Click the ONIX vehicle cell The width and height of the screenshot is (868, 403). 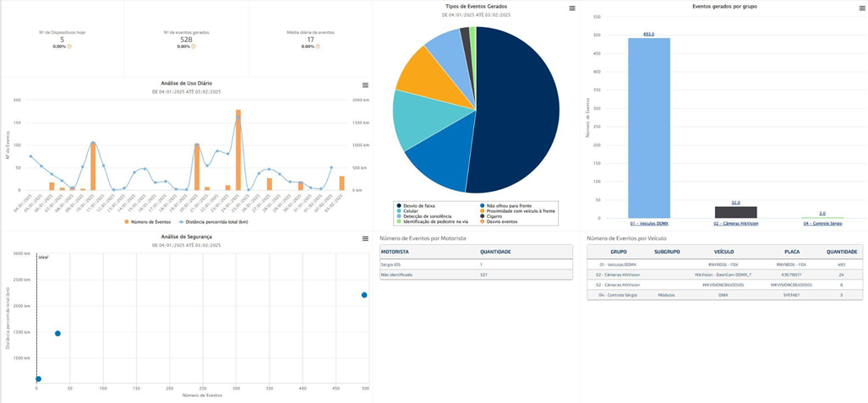[x=723, y=295]
